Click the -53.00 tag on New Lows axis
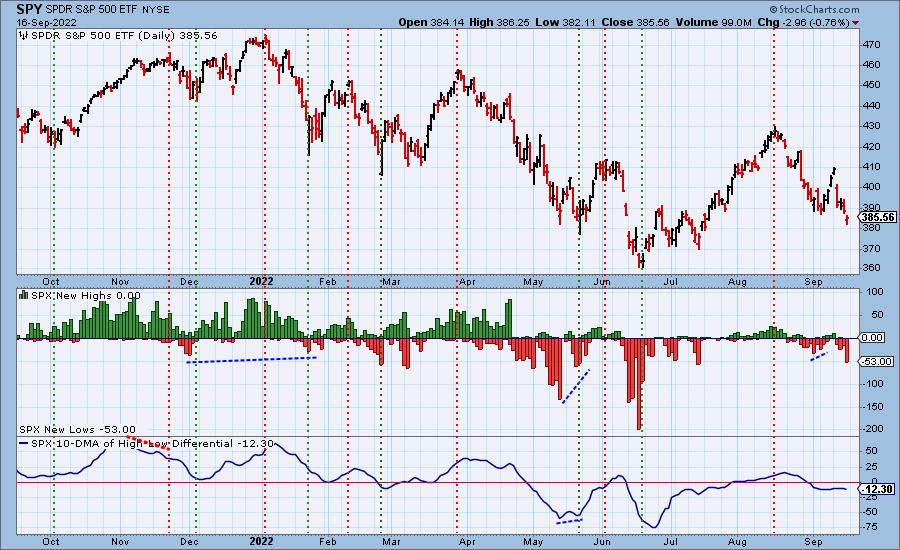Screen dimensions: 900x550 876,361
